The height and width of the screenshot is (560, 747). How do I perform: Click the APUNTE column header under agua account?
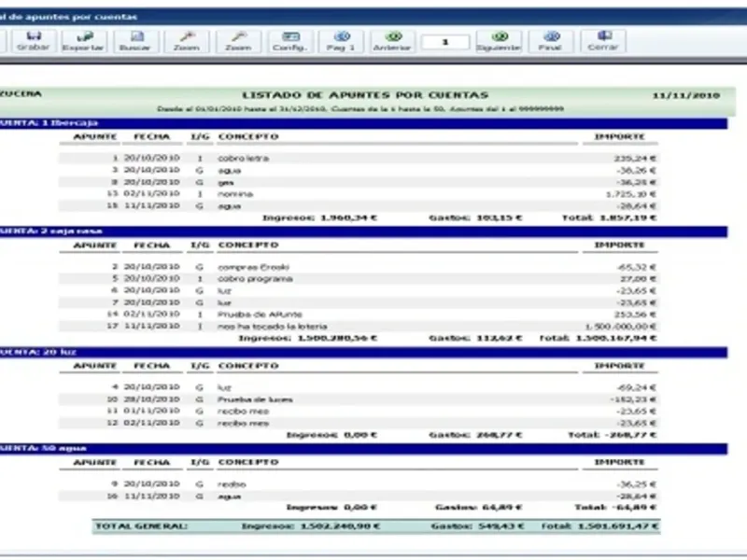pos(95,462)
